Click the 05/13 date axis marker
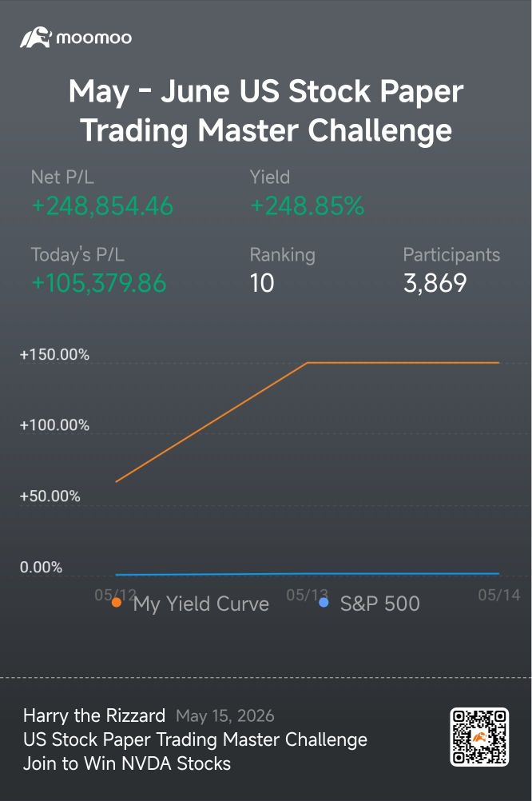This screenshot has width=532, height=801. (x=307, y=595)
